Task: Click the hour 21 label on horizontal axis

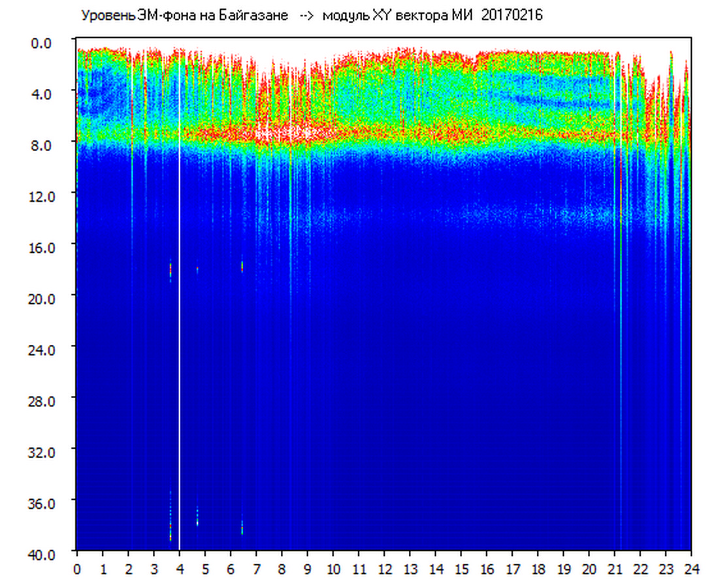Action: pyautogui.click(x=615, y=569)
